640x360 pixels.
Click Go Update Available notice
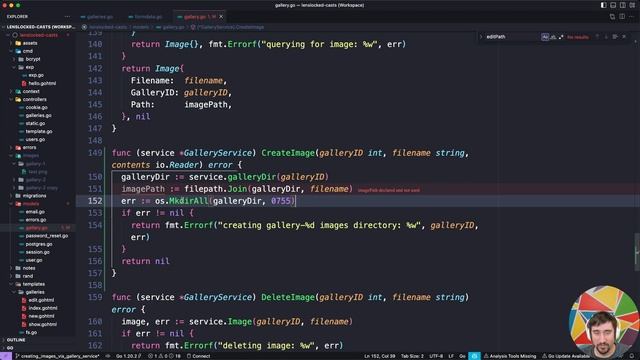[x=565, y=356]
